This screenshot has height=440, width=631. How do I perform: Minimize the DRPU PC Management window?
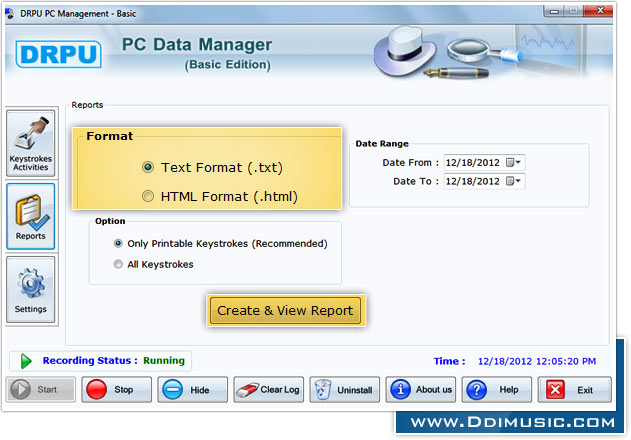tap(554, 11)
